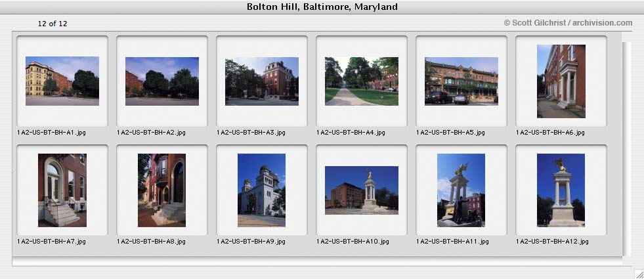Select thumbnail 1A2-US-BT-BH-A6 columned porch
Screen dimensions: 644x279
pos(561,81)
